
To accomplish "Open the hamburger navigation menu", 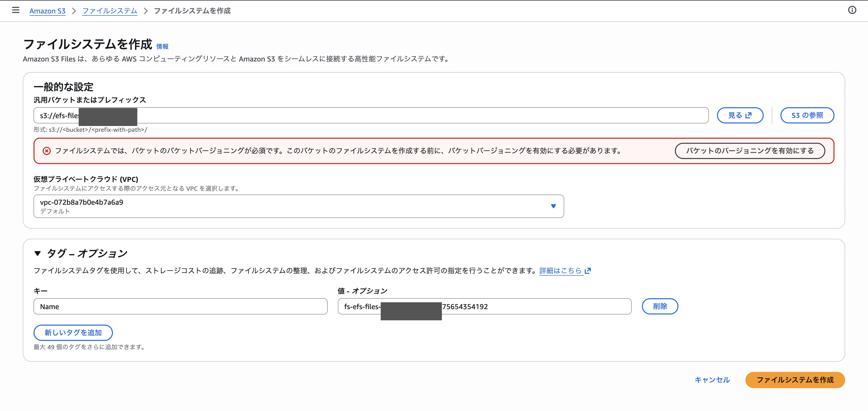I will coord(15,10).
